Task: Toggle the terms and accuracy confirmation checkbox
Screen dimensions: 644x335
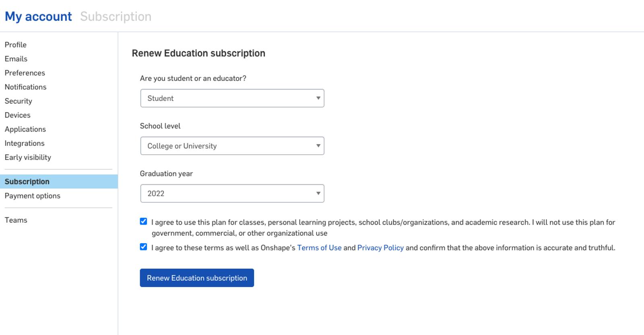Action: tap(143, 247)
